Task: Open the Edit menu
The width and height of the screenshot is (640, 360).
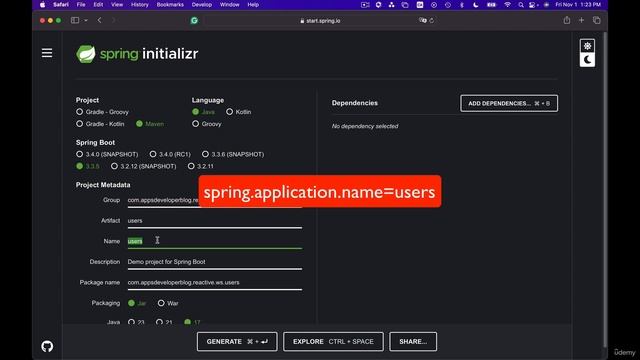Action: point(98,4)
